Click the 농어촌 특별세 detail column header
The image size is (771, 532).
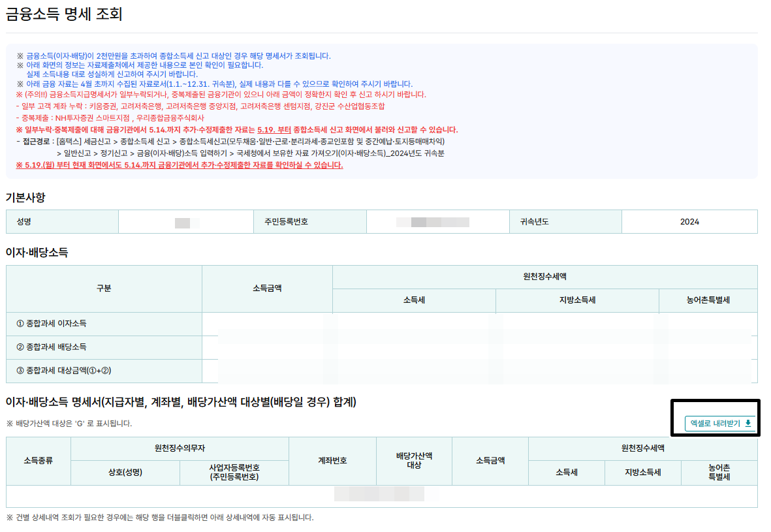click(x=719, y=473)
